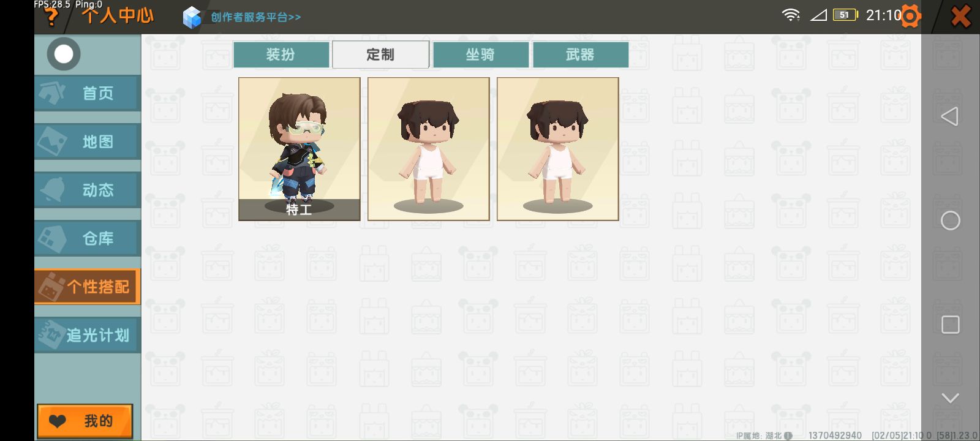
Task: Tap the orange question mark help icon
Action: coord(51,17)
